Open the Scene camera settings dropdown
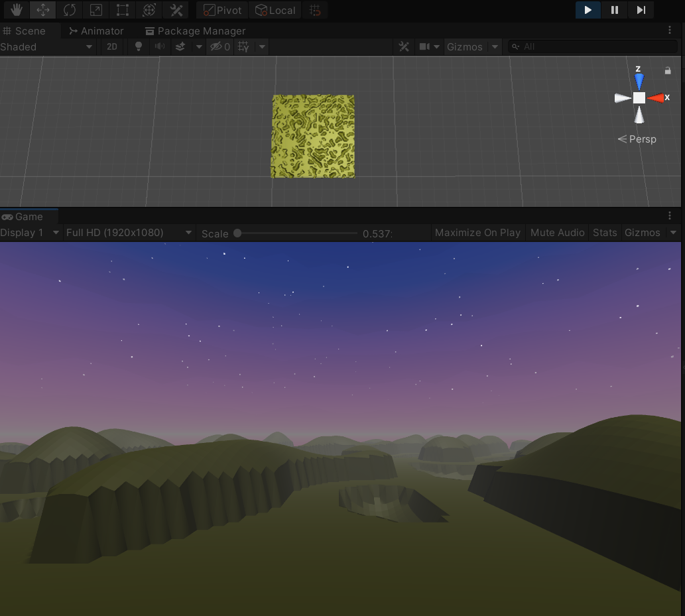The height and width of the screenshot is (616, 685). [429, 46]
